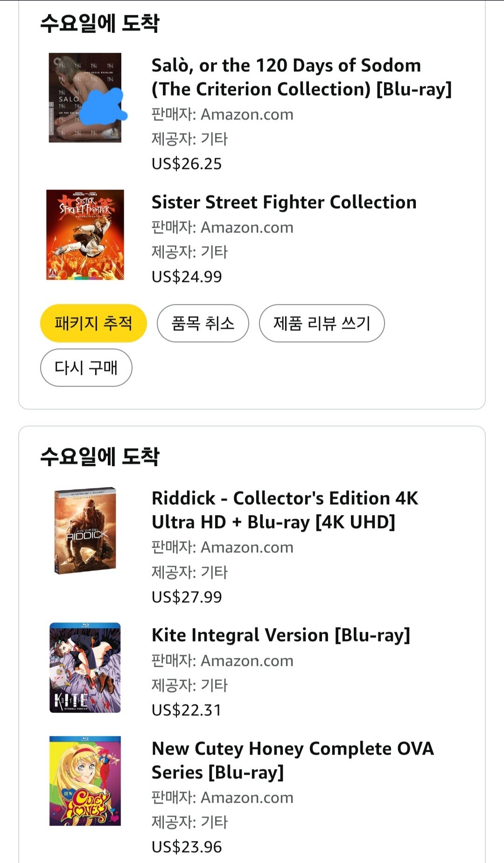
Task: Click Amazon.com seller under Sister Street Fighter
Action: pos(247,227)
